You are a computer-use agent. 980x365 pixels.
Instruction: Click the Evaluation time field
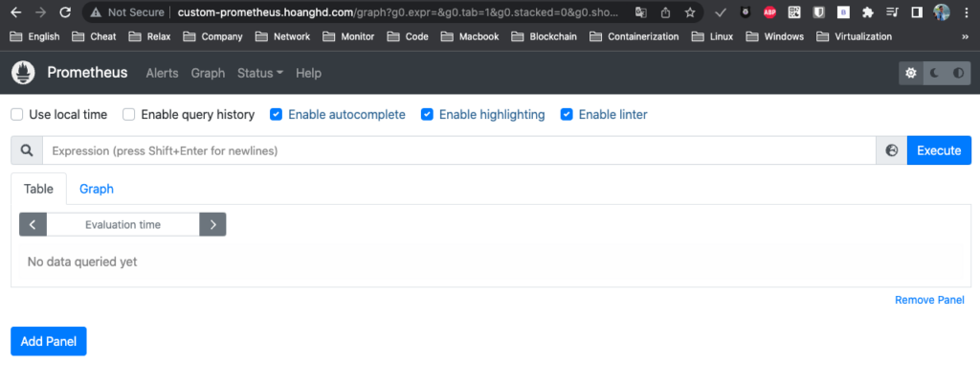pyautogui.click(x=123, y=225)
